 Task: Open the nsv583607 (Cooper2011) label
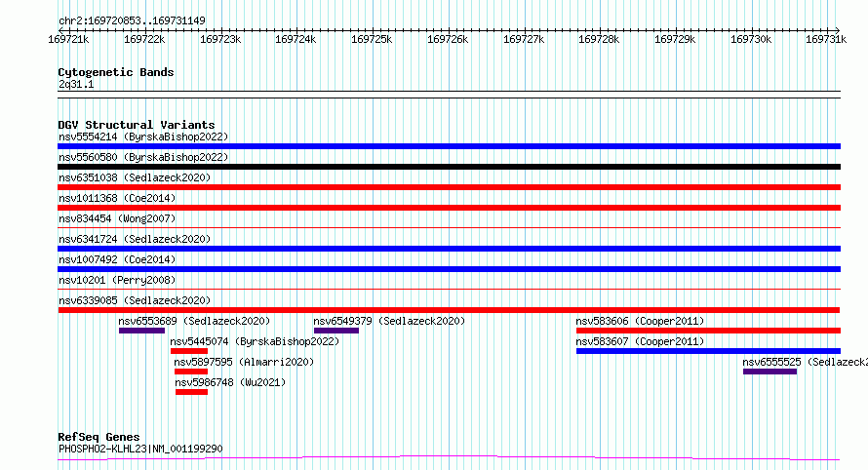coord(640,341)
